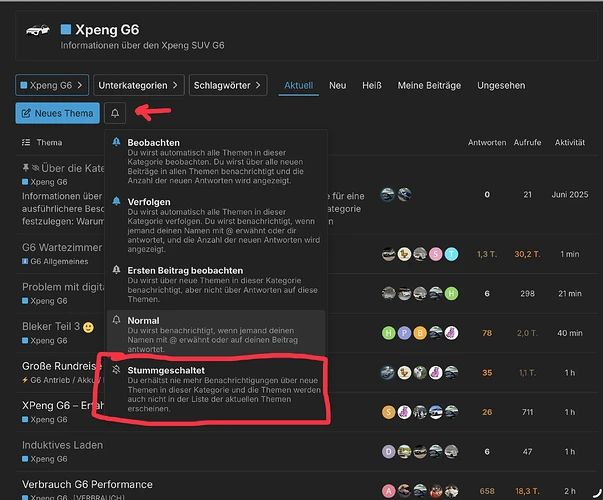
Task: Open the G6 Wartezimmer topic
Action: click(62, 247)
